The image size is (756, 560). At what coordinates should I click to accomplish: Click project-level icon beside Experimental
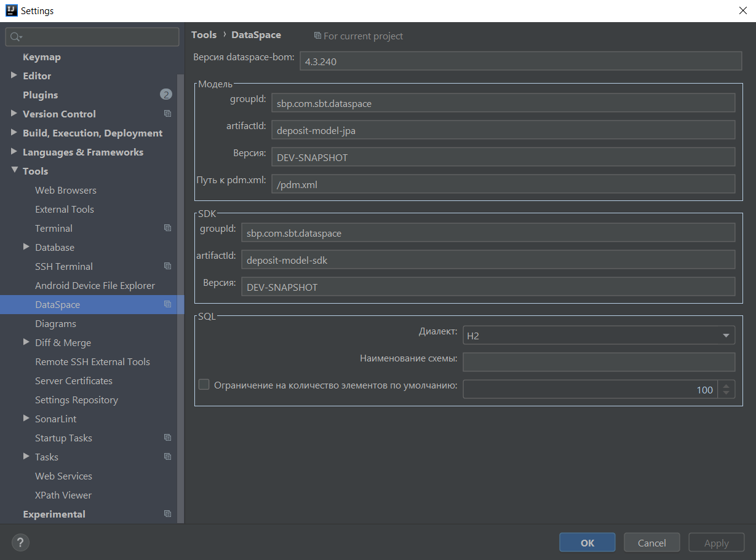[x=167, y=514]
